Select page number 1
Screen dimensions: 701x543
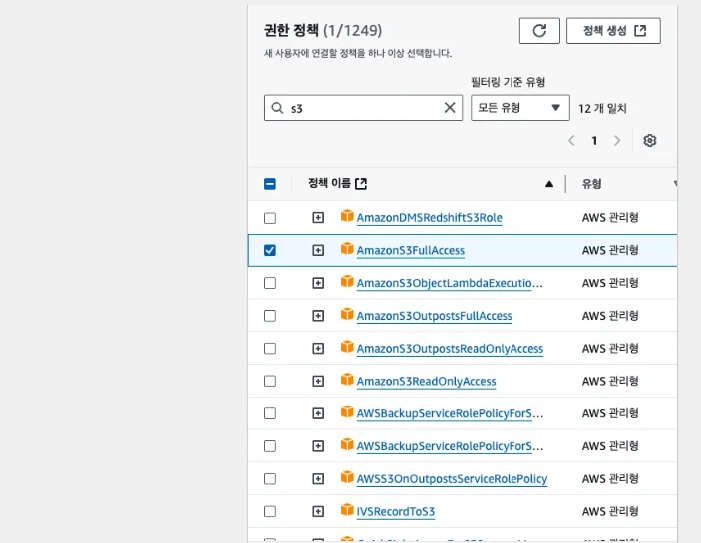coord(594,141)
